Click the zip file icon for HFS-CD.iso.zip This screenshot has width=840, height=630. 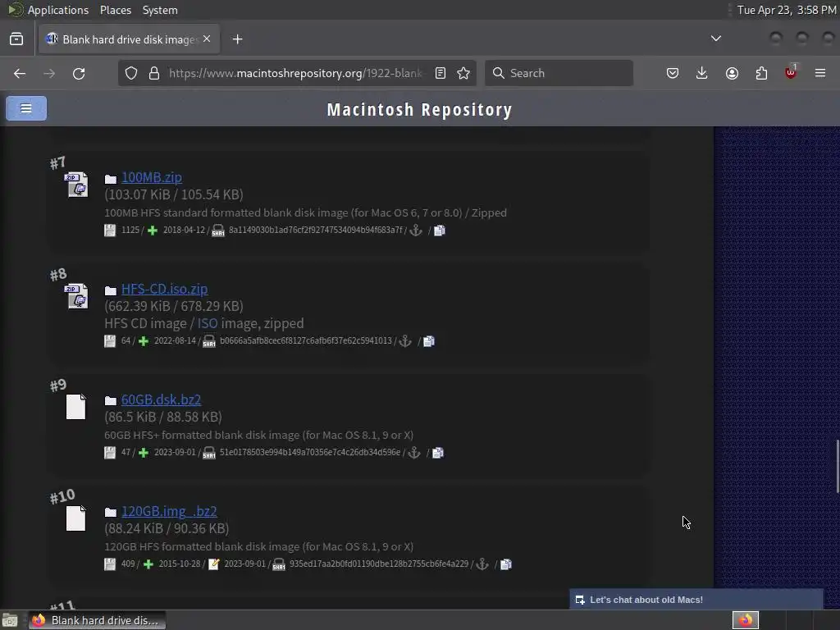76,296
